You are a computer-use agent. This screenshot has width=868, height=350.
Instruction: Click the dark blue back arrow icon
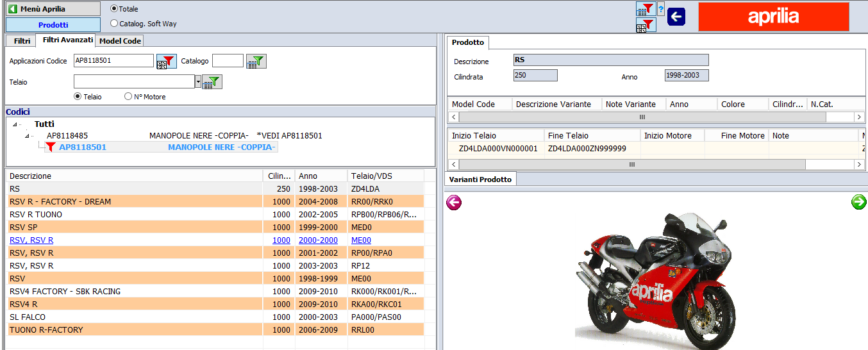point(676,17)
